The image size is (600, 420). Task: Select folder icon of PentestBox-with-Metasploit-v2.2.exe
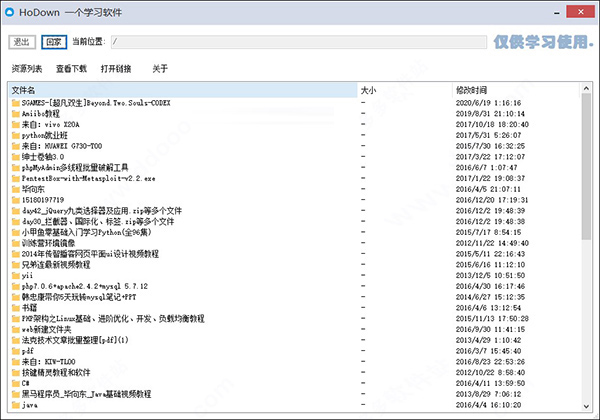tap(16, 178)
